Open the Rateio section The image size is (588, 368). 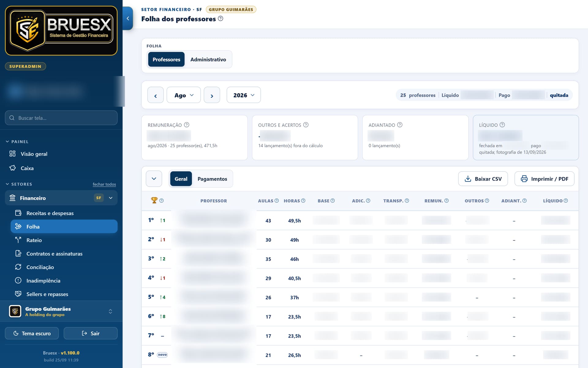64,240
